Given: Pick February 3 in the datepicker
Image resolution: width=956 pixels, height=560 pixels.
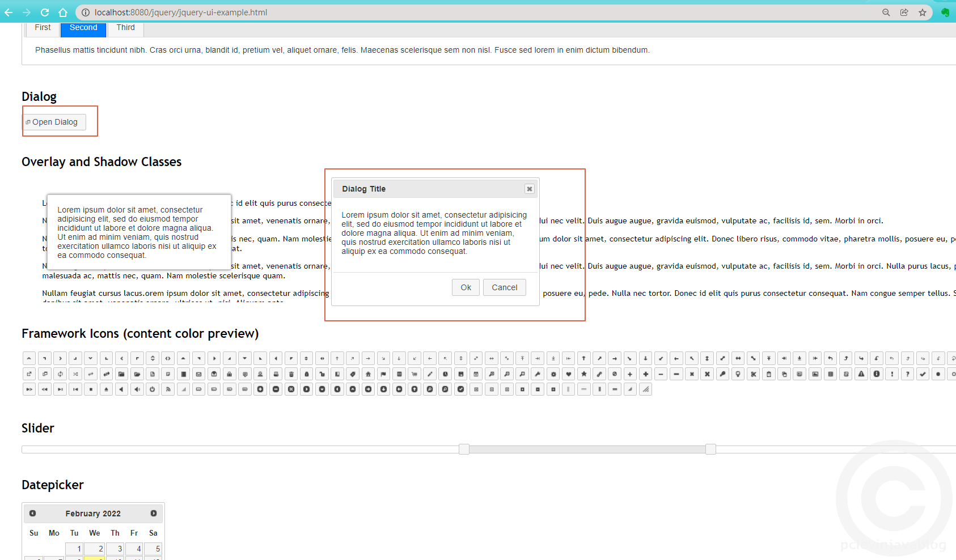Looking at the screenshot, I should tap(115, 549).
